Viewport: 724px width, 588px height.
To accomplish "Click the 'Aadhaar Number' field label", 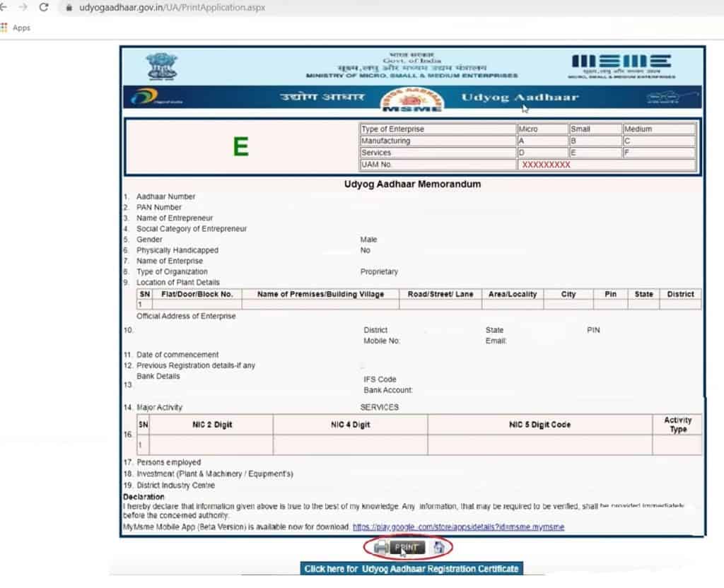I will pos(165,196).
